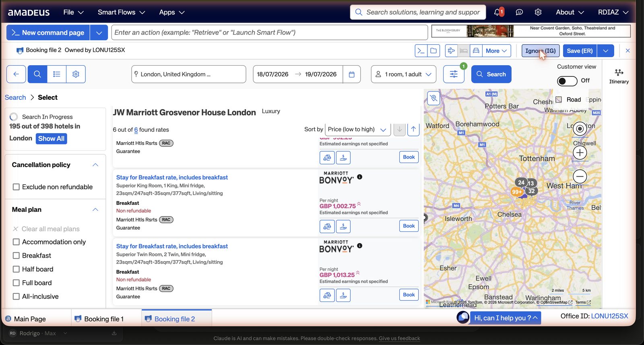Viewport: 644px width, 345px height.
Task: Show info for Marriott Bonvoy Twin Room rate
Action: click(360, 246)
